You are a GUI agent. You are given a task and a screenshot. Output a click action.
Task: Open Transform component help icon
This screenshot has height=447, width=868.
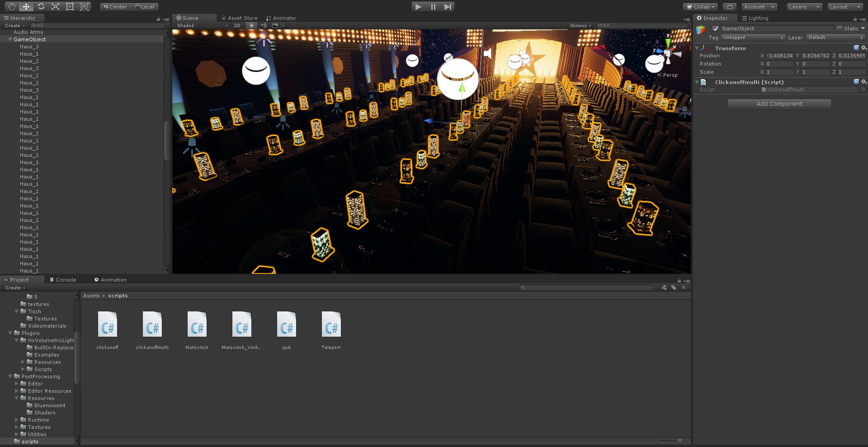pyautogui.click(x=856, y=48)
